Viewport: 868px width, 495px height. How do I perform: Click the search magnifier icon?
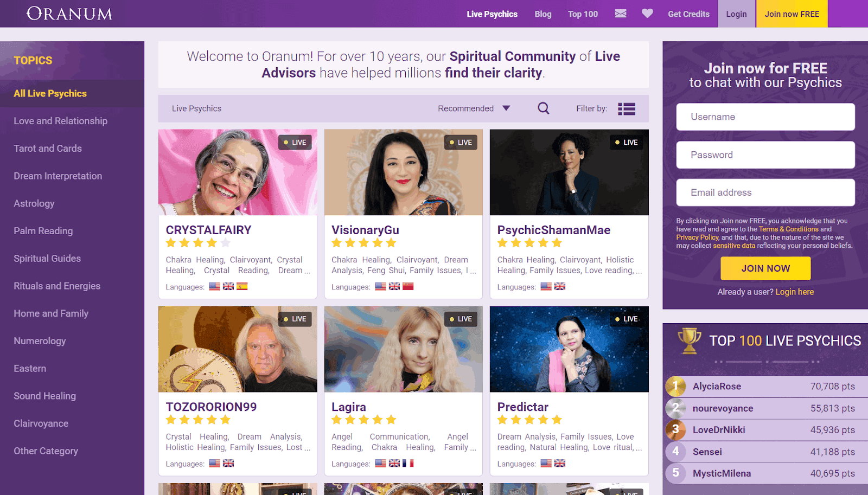click(x=544, y=108)
